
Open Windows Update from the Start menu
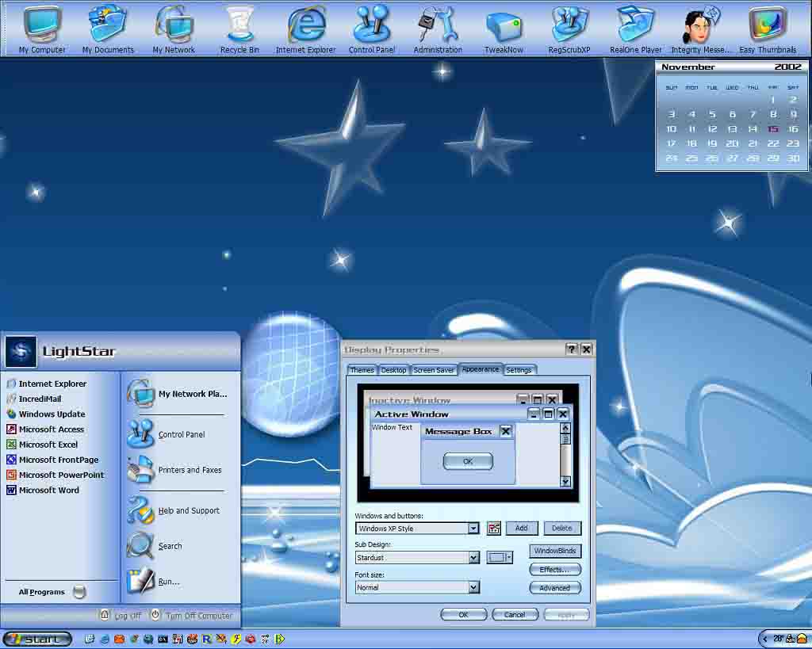45,414
